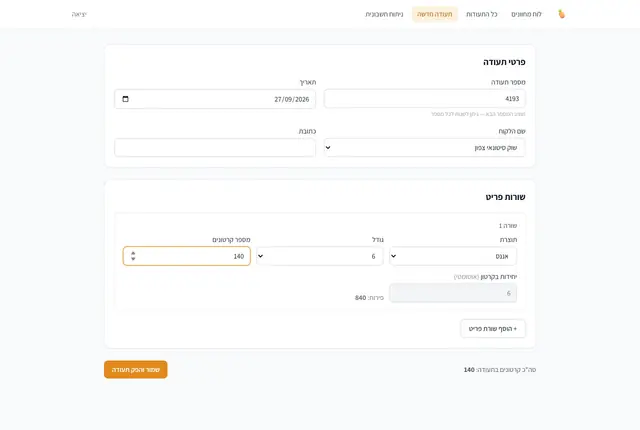This screenshot has width=640, height=430.
Task: Click the pineapple logo icon
Action: (562, 14)
